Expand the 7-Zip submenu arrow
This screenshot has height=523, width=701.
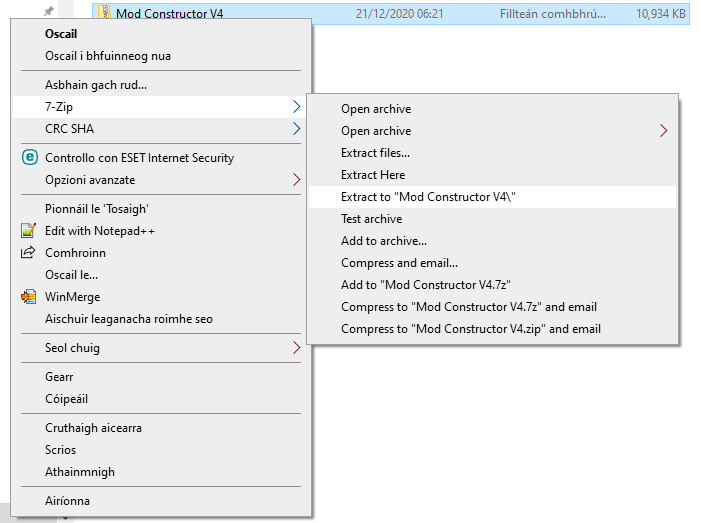click(x=296, y=106)
